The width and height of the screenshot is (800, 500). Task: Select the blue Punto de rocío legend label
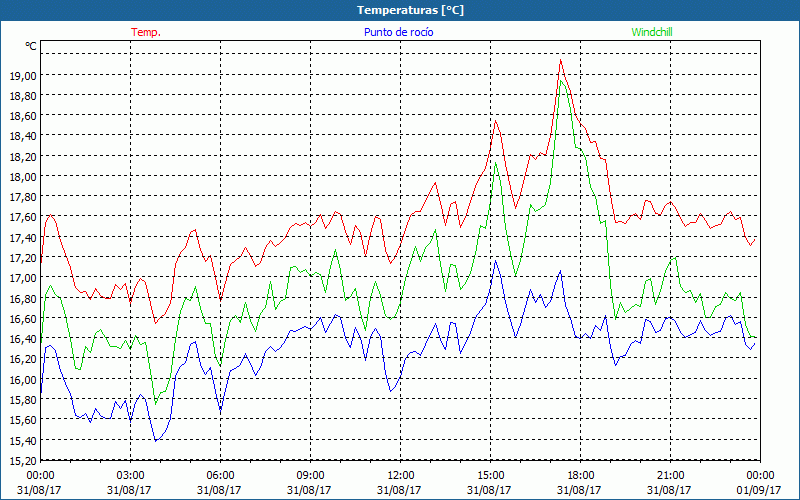point(398,32)
